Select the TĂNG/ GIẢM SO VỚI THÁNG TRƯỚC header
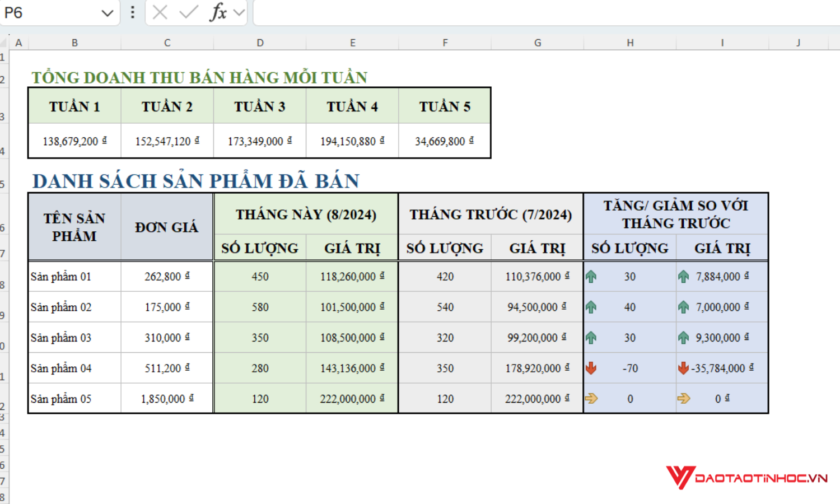840x504 pixels. click(x=676, y=214)
